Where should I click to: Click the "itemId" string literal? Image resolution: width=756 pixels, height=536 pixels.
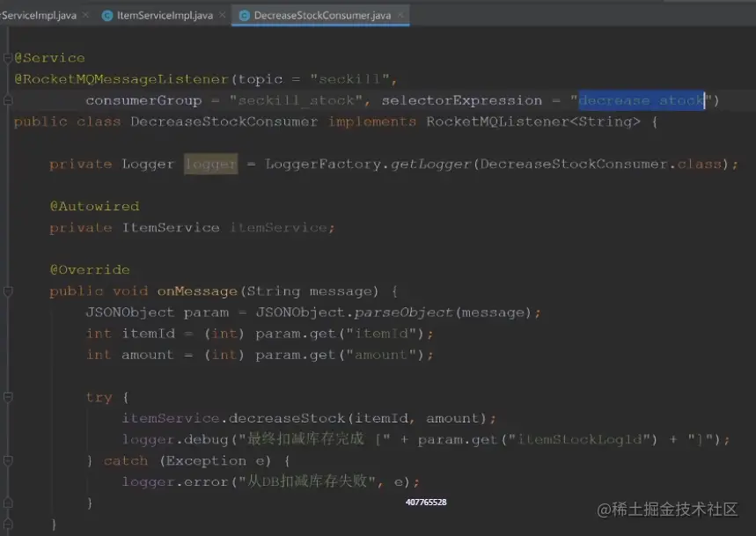click(x=381, y=334)
